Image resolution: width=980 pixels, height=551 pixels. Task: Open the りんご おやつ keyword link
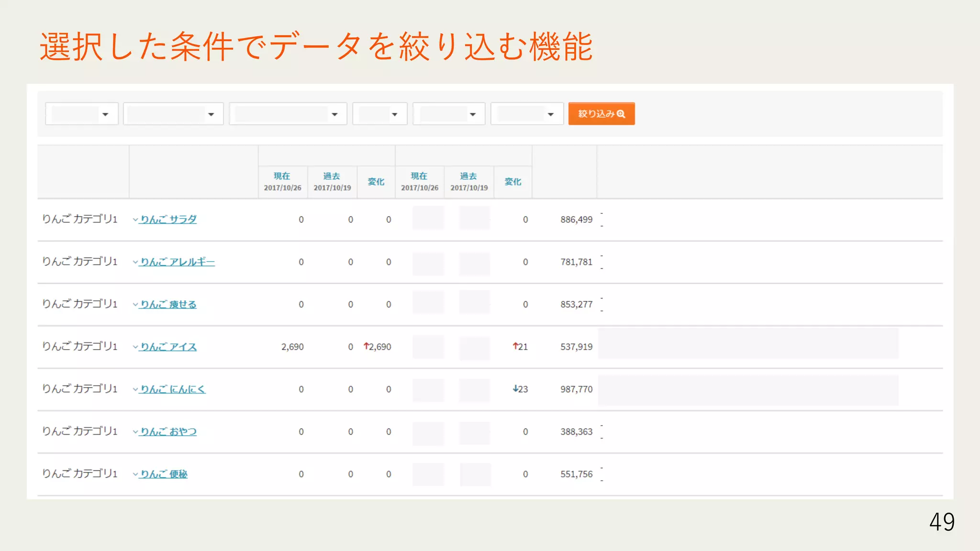pos(168,431)
